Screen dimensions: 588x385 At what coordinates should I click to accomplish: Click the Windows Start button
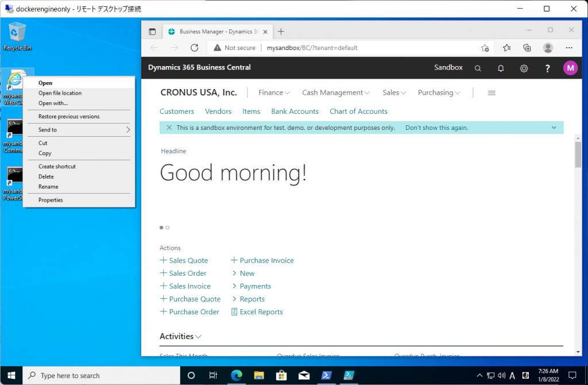(11, 375)
